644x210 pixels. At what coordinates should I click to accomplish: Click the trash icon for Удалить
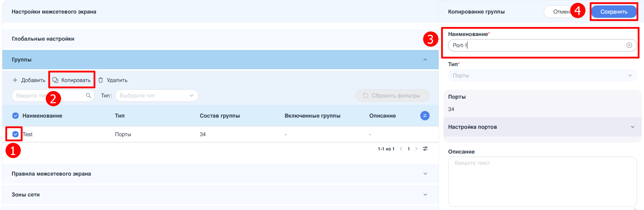point(101,80)
